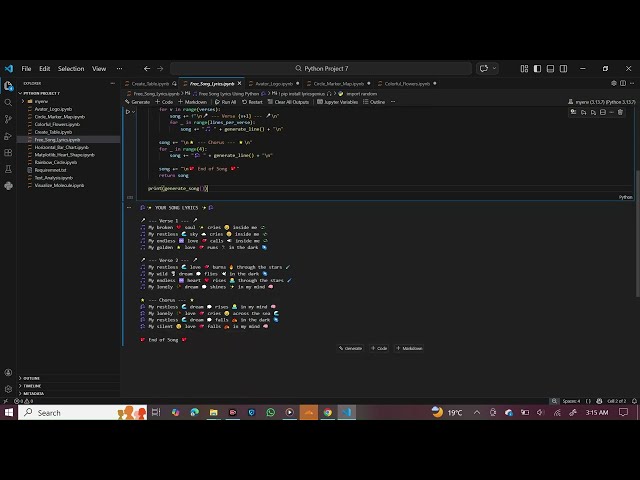Run the code cell with play icon
Screen dimensions: 640x480
coord(127,111)
